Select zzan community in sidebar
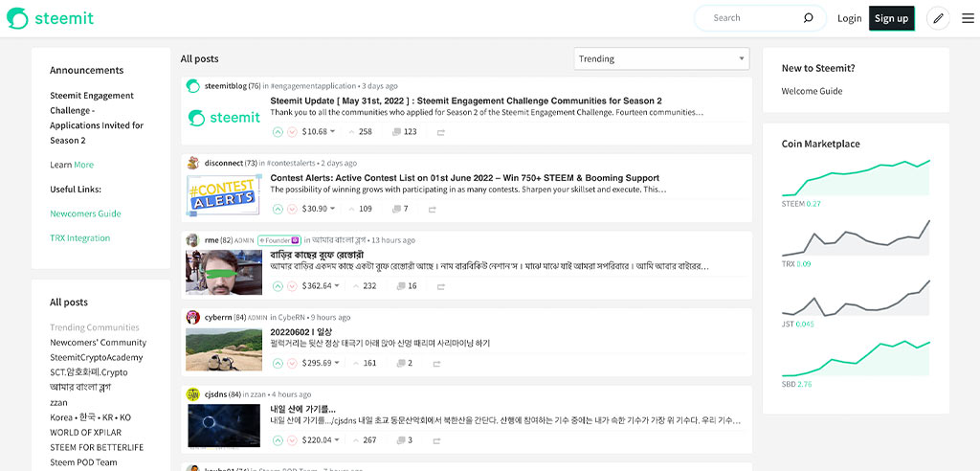Image resolution: width=980 pixels, height=471 pixels. click(58, 402)
